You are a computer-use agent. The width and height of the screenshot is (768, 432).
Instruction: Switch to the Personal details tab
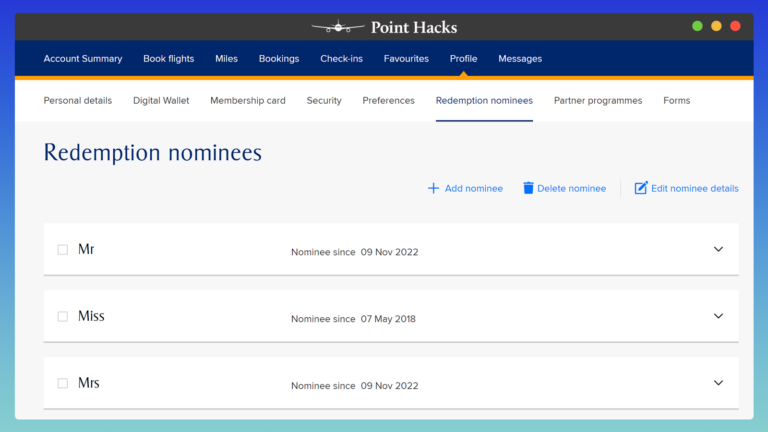pos(78,100)
